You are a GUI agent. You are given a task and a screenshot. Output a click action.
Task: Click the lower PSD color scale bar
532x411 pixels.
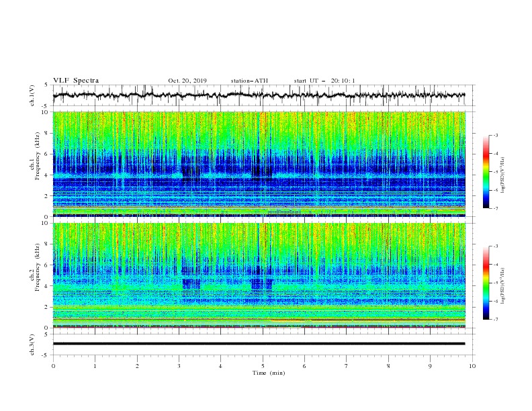486,283
